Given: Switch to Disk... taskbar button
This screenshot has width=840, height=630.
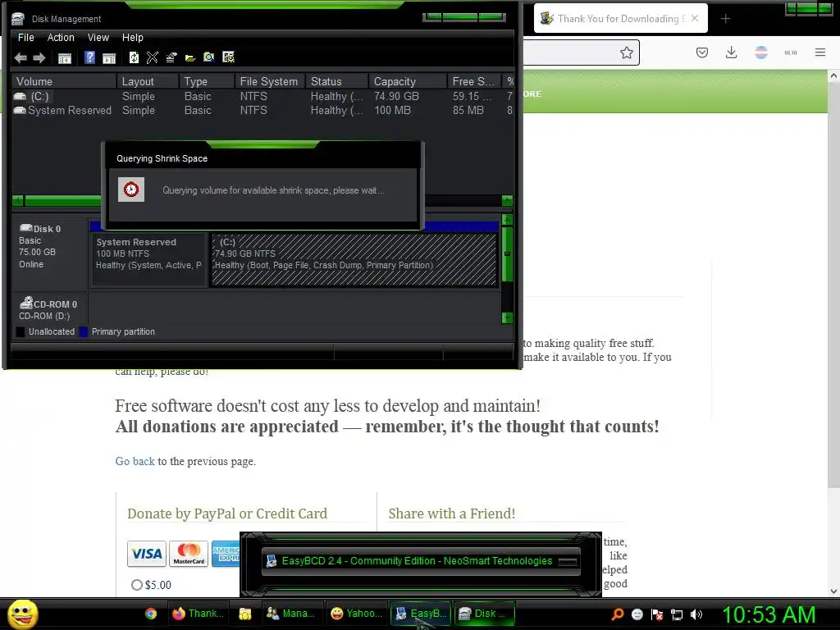Looking at the screenshot, I should click(x=484, y=614).
